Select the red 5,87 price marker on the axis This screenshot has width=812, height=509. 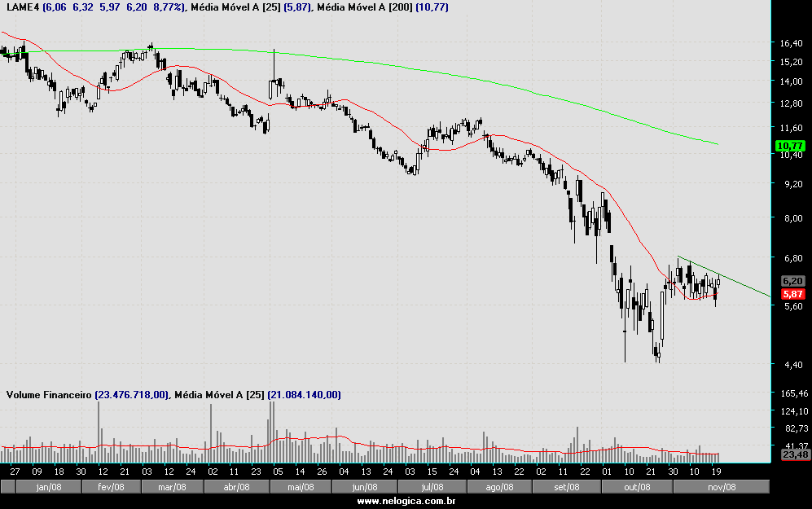tap(792, 294)
